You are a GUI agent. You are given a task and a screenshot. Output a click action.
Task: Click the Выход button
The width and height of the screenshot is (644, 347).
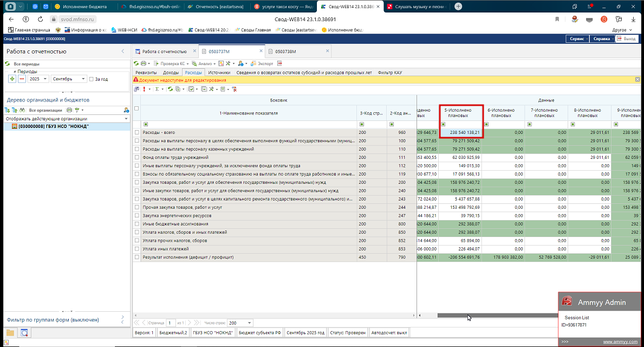click(x=627, y=39)
